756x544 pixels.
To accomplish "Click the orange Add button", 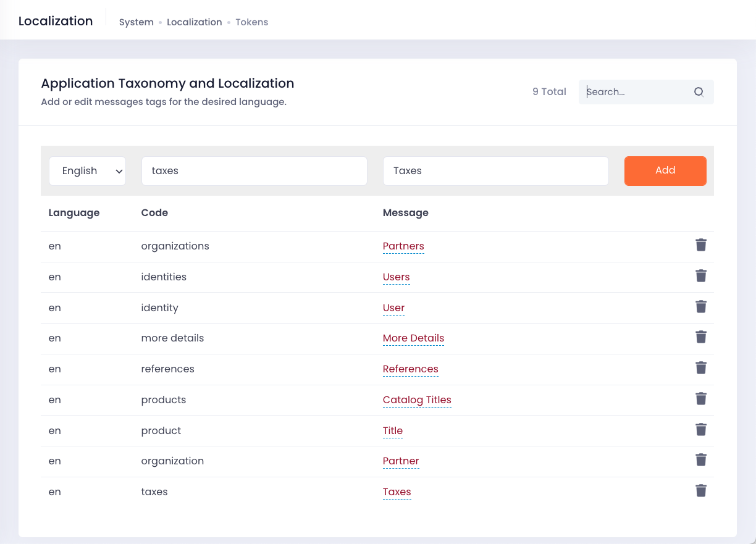I will (x=665, y=171).
